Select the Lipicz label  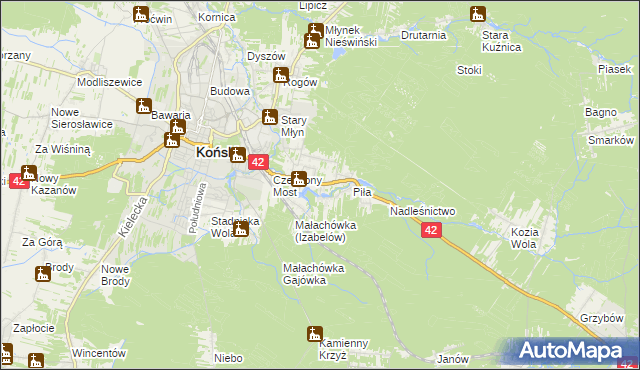[x=313, y=6]
